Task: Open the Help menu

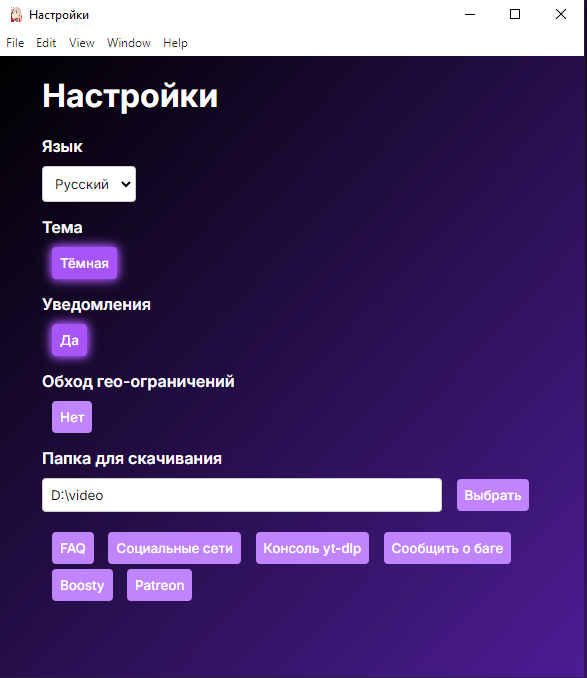Action: pos(175,43)
